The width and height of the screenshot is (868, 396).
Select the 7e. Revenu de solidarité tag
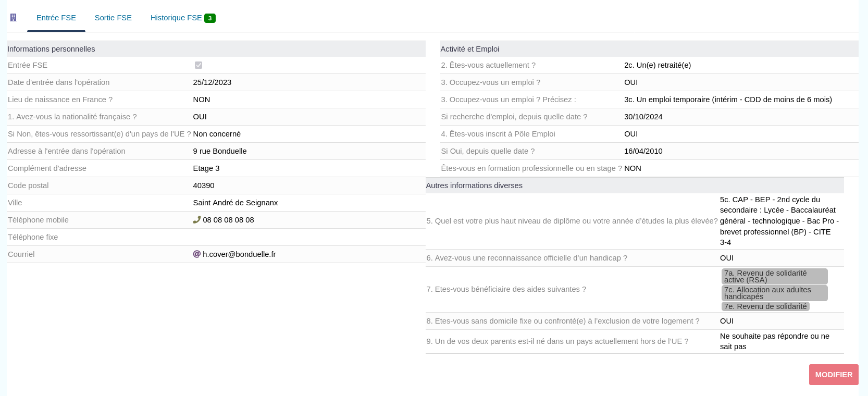click(x=765, y=306)
